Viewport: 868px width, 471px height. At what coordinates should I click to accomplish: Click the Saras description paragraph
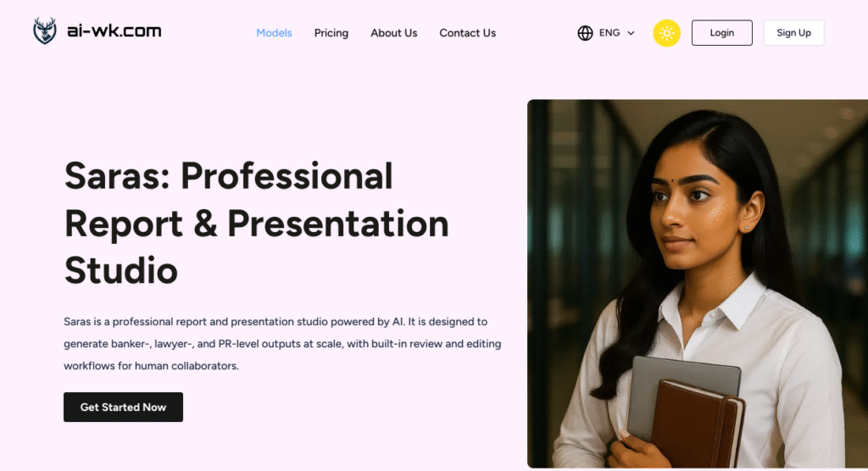(x=282, y=344)
